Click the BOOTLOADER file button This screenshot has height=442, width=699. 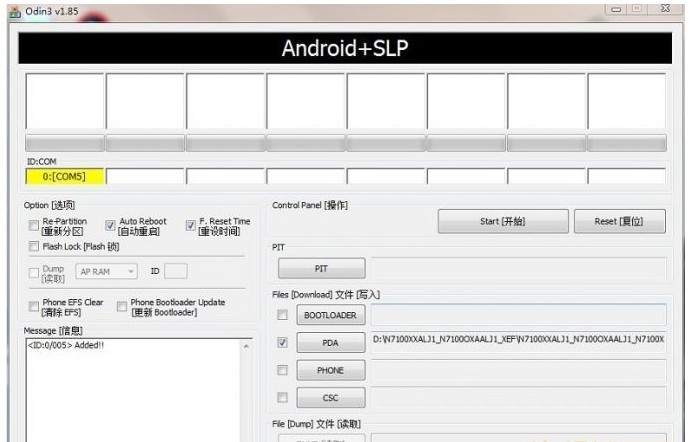[x=331, y=315]
